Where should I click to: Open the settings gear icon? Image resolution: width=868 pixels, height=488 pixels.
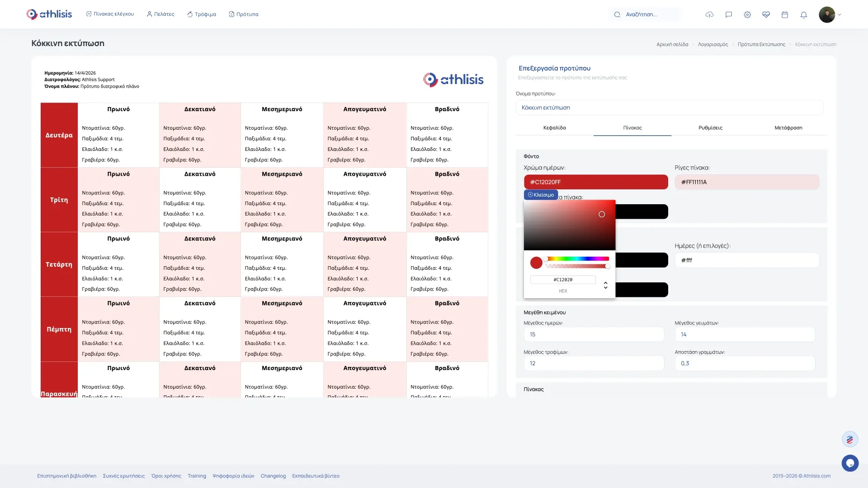coord(747,14)
